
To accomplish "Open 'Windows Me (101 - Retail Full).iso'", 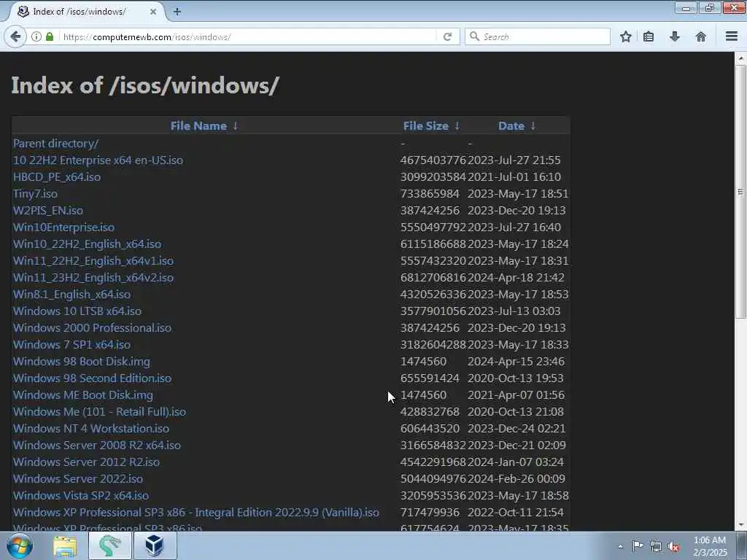I will pyautogui.click(x=99, y=411).
